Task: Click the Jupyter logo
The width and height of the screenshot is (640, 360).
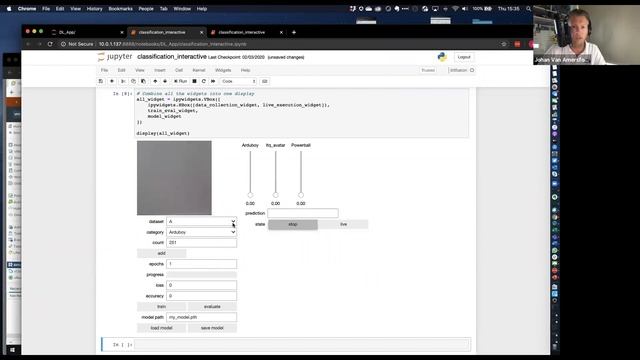Action: click(115, 57)
